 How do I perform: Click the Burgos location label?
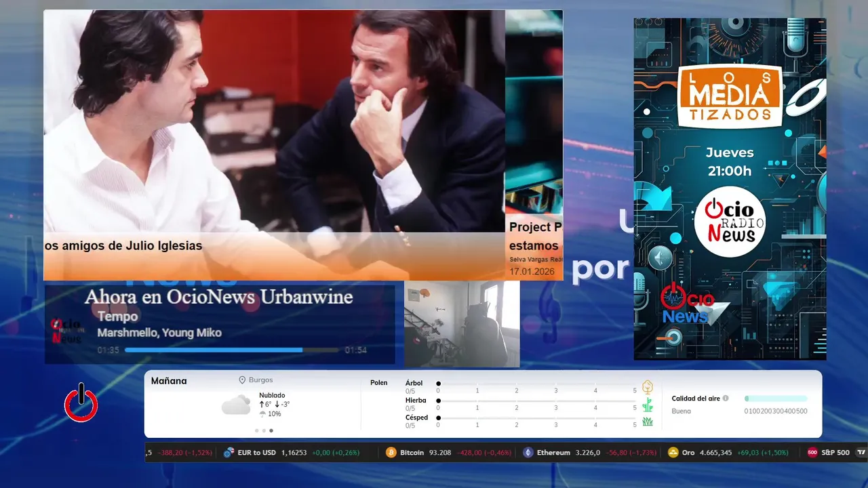click(261, 380)
